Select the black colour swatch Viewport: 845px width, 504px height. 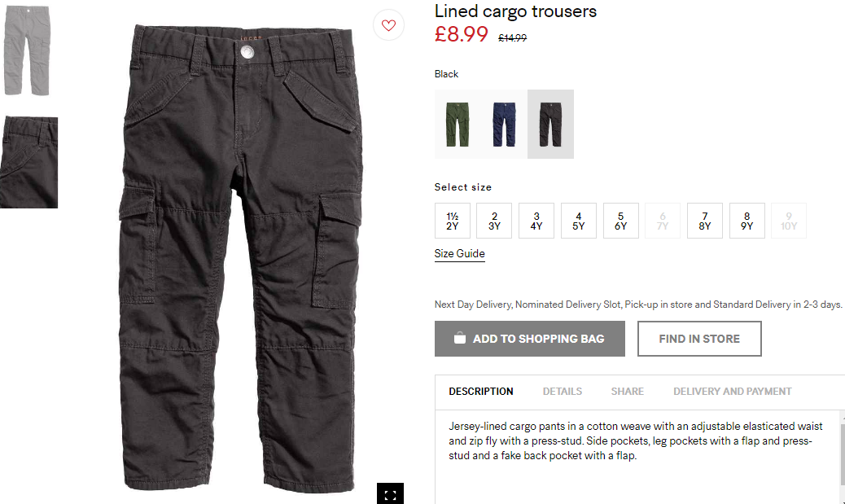click(x=550, y=124)
